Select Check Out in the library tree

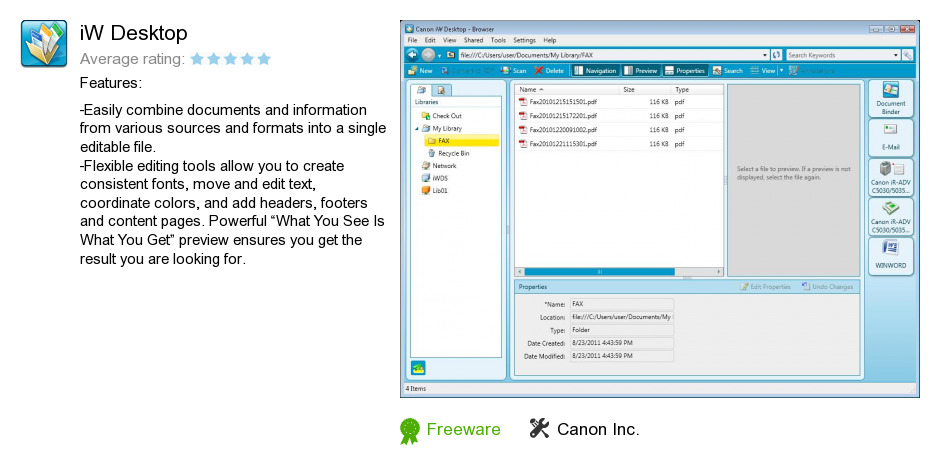coord(442,116)
